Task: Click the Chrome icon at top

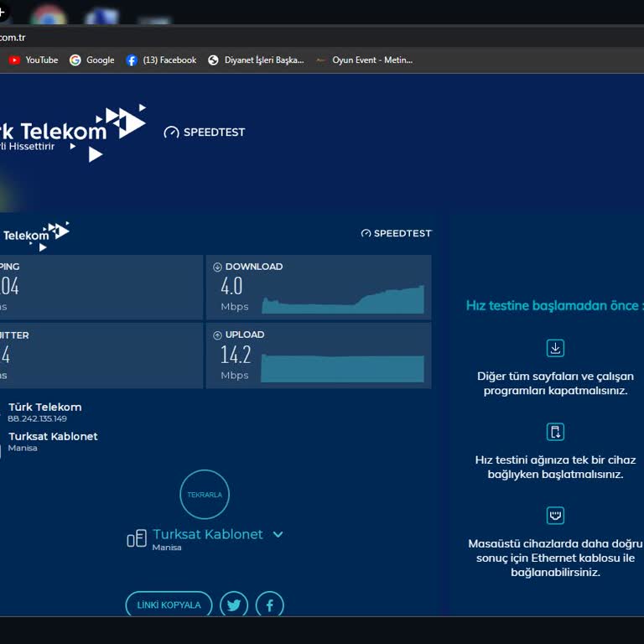Action: click(49, 16)
